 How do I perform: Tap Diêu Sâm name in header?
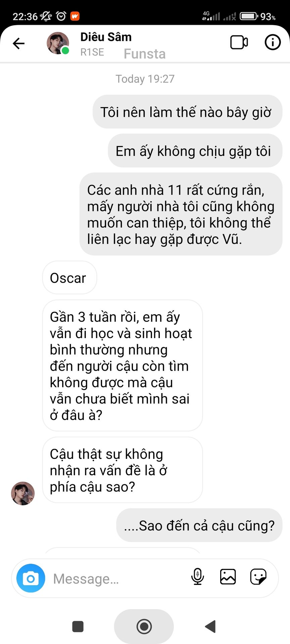(106, 37)
